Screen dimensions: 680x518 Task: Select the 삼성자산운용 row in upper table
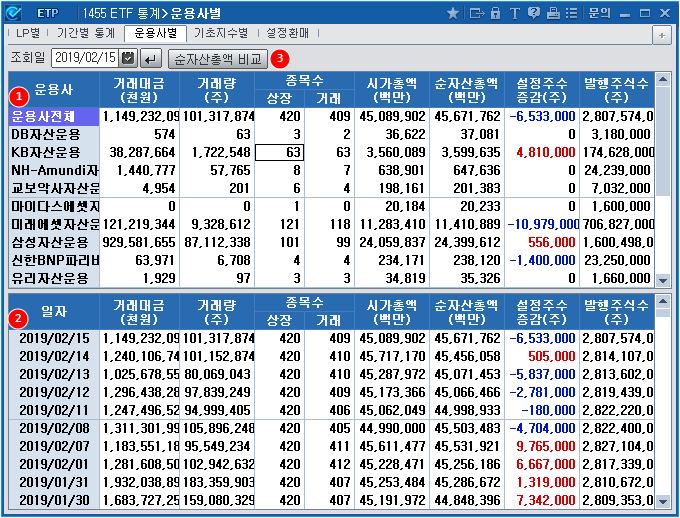click(x=54, y=242)
